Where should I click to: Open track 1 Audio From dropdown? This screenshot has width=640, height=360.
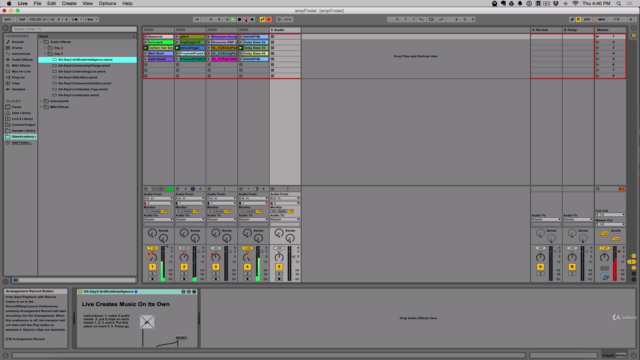pyautogui.click(x=158, y=198)
